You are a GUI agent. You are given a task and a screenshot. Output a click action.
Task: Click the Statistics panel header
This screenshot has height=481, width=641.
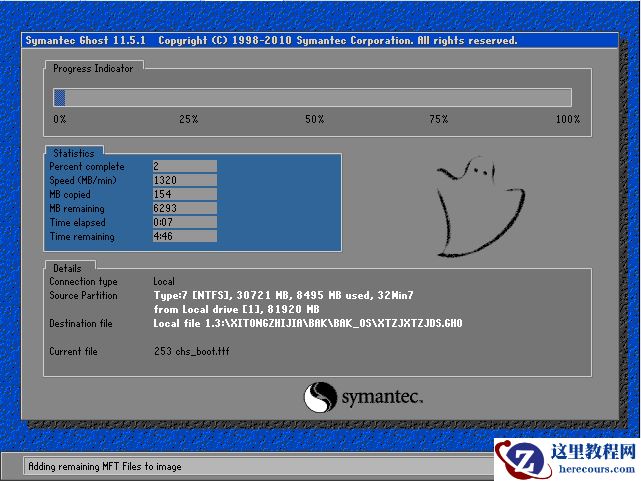point(74,153)
